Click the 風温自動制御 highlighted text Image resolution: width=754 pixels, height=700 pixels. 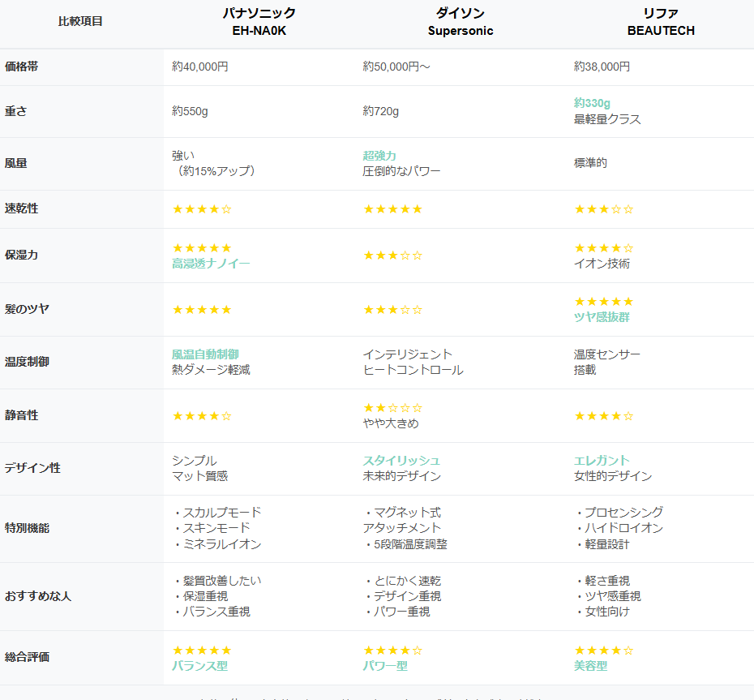pyautogui.click(x=205, y=354)
